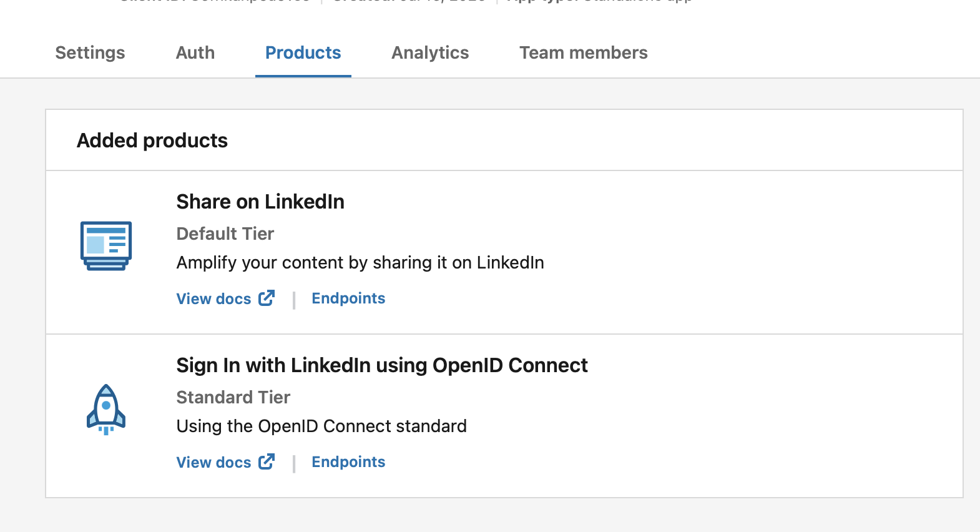Screen dimensions: 980x532
Task: Click the Share on LinkedIn product icon
Action: pos(106,246)
